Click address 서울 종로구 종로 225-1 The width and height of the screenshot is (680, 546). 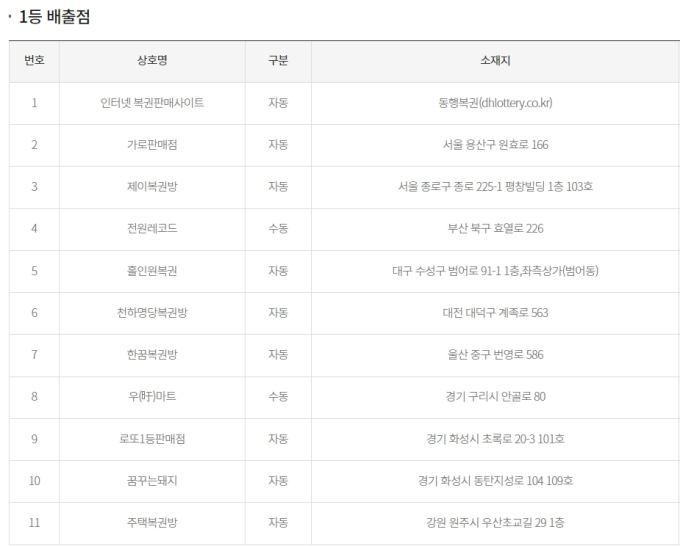450,186
